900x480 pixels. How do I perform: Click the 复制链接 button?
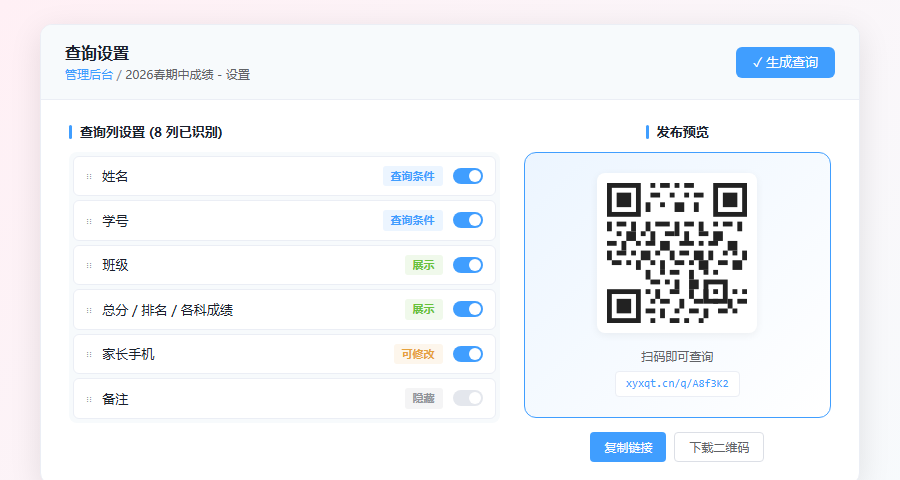628,447
